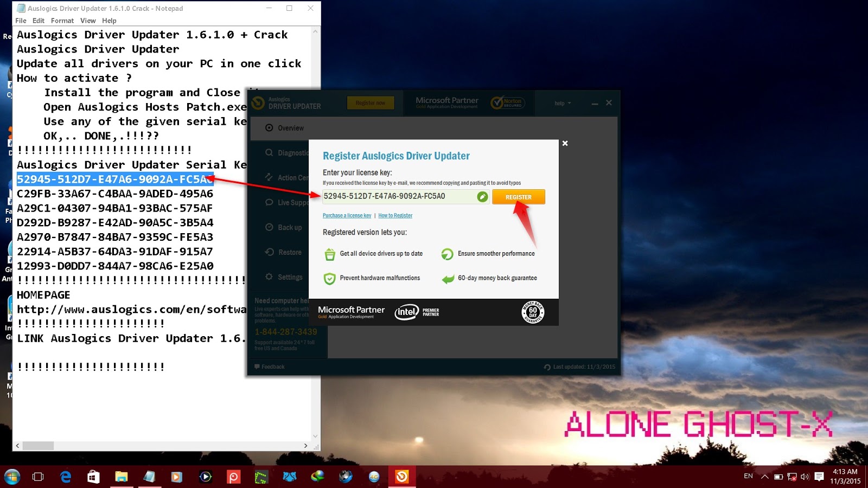Open the Notepad View menu
This screenshot has width=868, height=488.
(88, 21)
